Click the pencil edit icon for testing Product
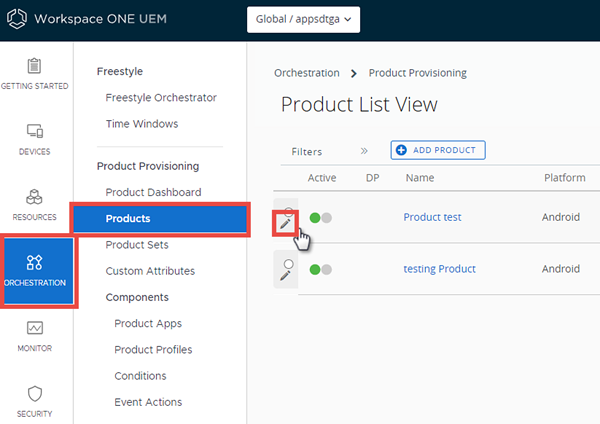Screen dimensions: 600x424 [285, 275]
